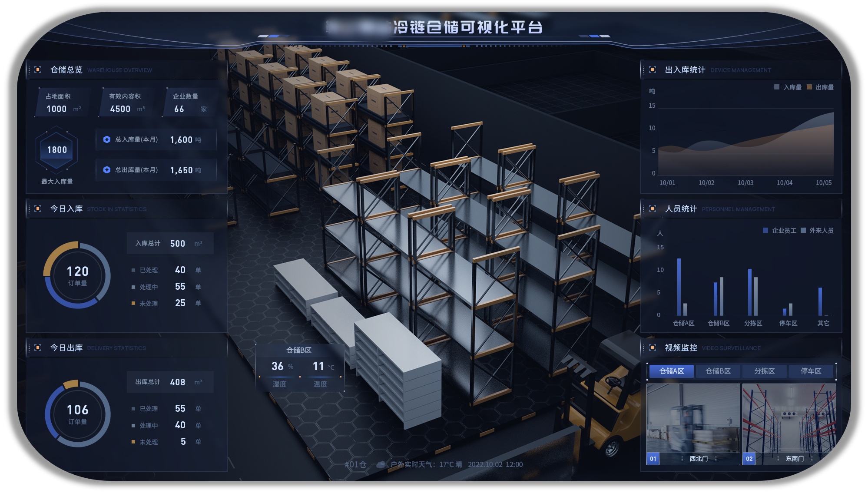Click the 出库总计 408 m³ box
The image size is (868, 493).
pos(170,382)
